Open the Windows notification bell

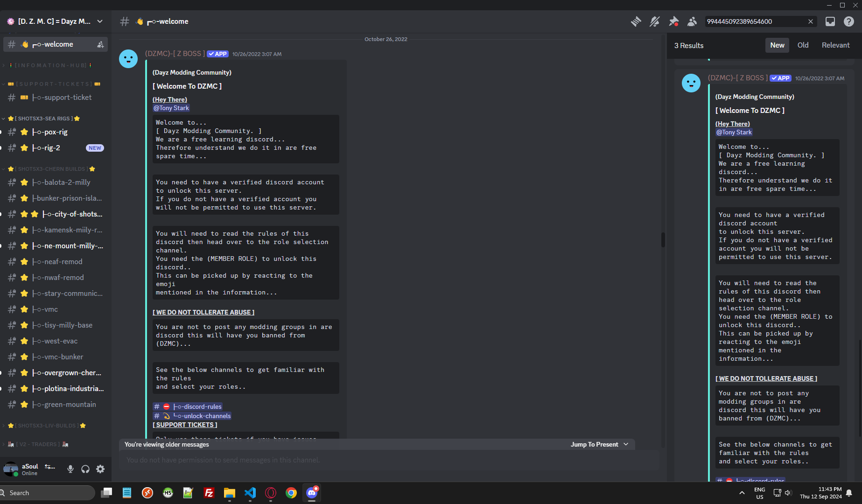point(849,493)
